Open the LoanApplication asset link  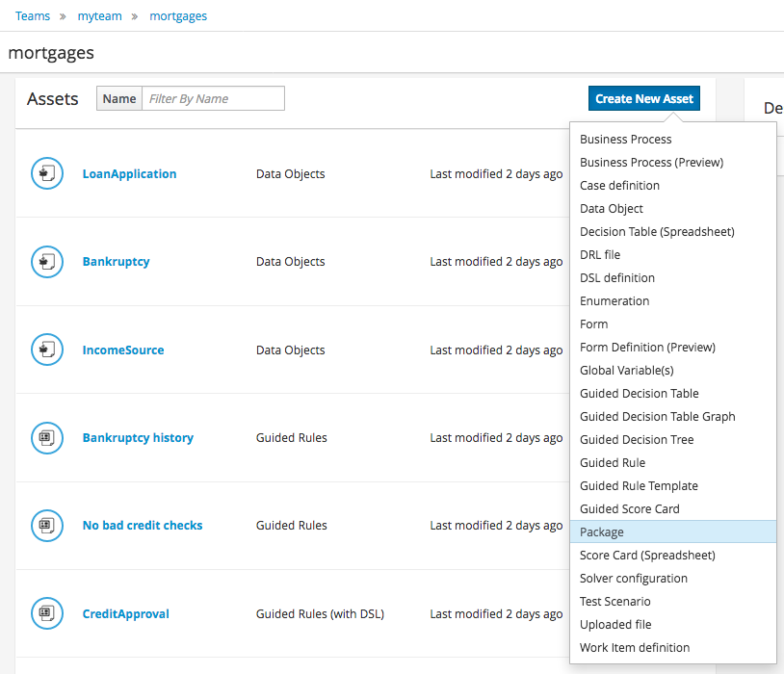129,174
